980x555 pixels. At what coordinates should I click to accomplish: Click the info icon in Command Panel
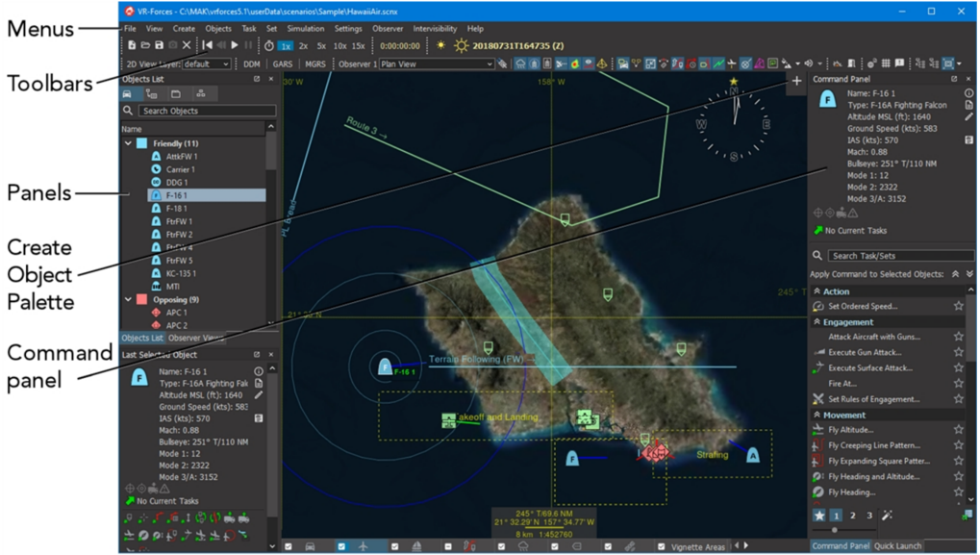(x=968, y=93)
